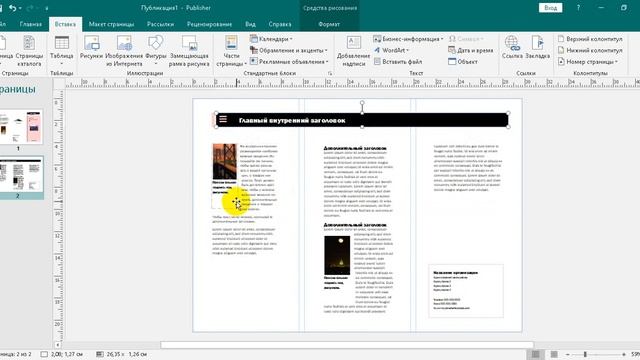The image size is (640, 360).
Task: Switch to single page view
Action: [536, 354]
